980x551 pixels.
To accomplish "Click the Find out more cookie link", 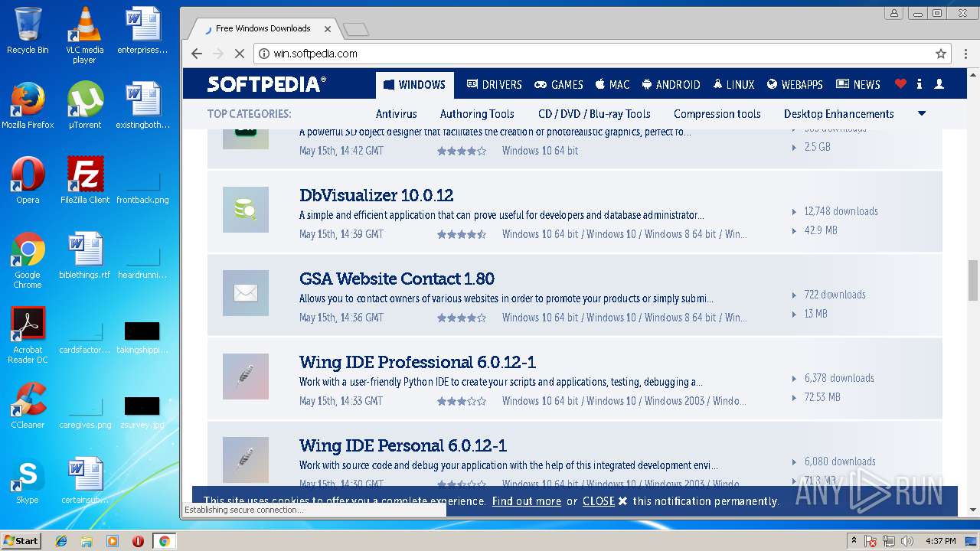I will pos(527,501).
